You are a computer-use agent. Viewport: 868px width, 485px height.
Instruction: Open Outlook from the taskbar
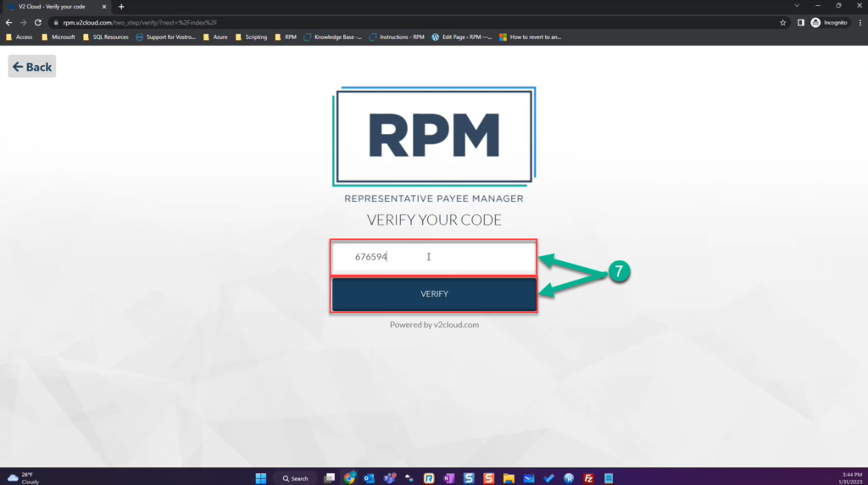[370, 478]
